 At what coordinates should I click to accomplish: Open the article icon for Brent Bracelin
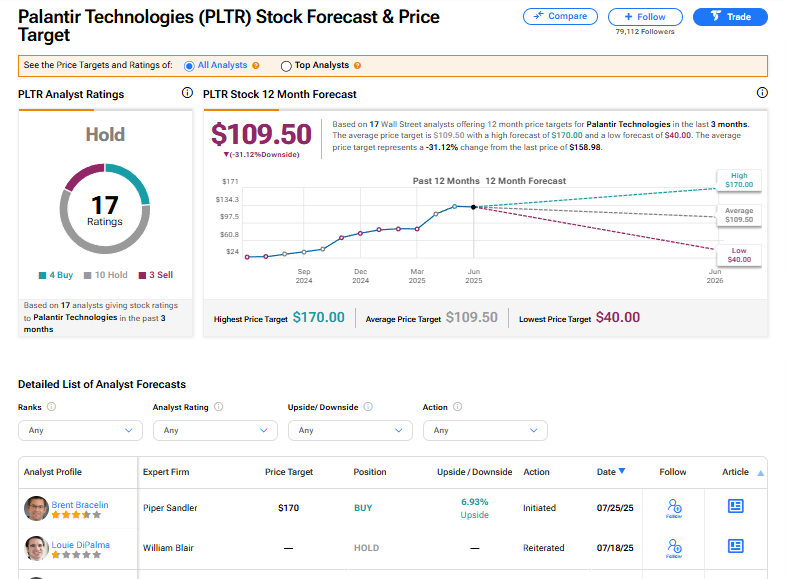point(736,507)
